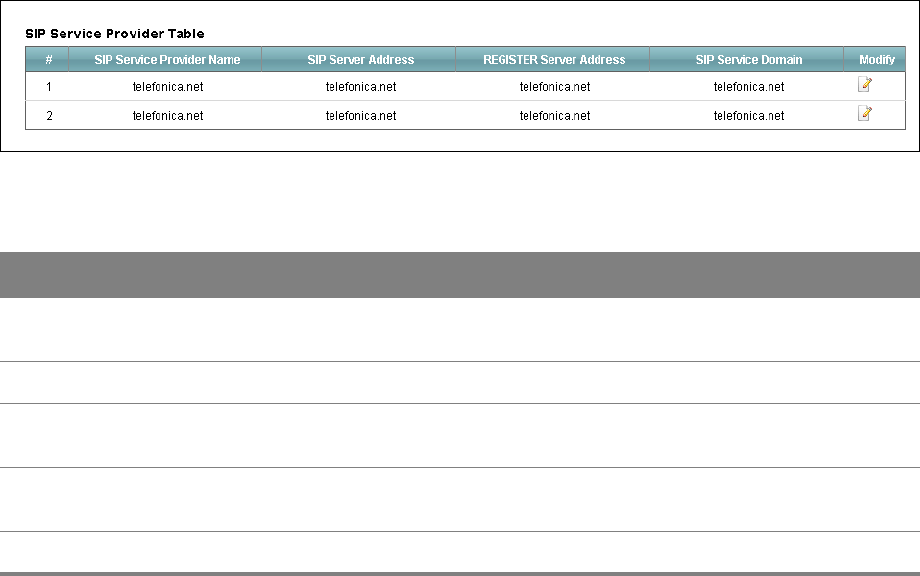
Task: Click row 2's REGISTER Server Address value
Action: click(x=555, y=116)
